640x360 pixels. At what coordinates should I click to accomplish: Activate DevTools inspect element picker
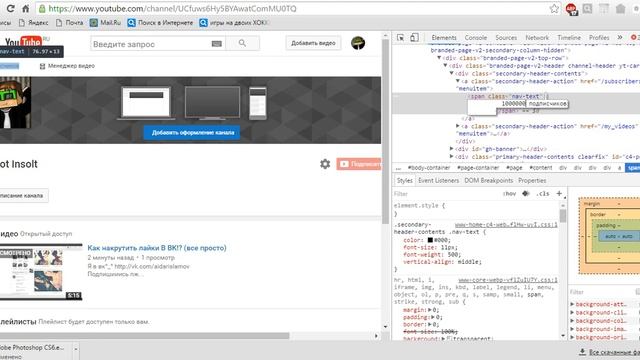click(x=400, y=38)
